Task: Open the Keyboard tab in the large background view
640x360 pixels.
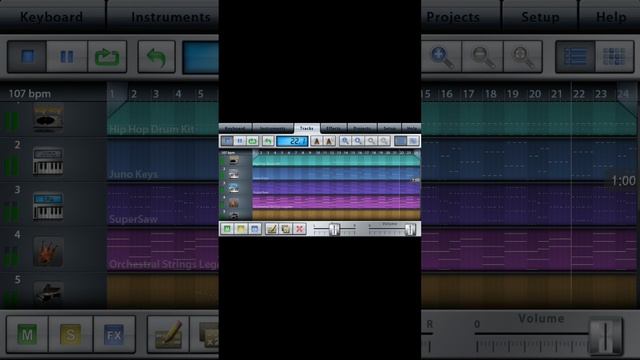Action: (52, 17)
